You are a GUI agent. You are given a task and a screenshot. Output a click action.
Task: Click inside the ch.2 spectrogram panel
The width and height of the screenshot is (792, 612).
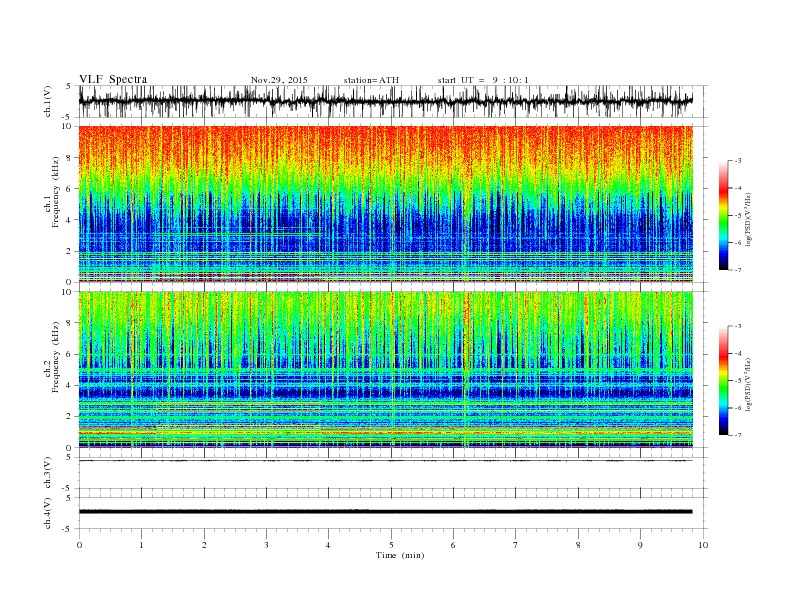tap(385, 369)
